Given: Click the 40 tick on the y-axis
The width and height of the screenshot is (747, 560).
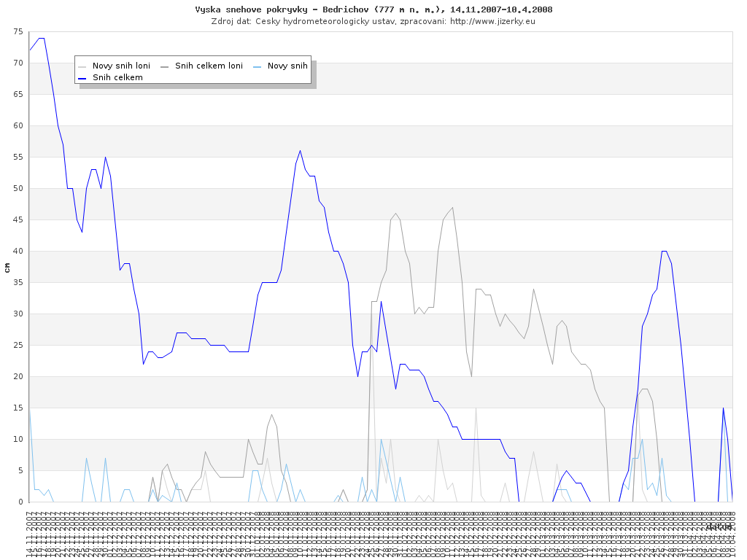Looking at the screenshot, I should point(18,252).
